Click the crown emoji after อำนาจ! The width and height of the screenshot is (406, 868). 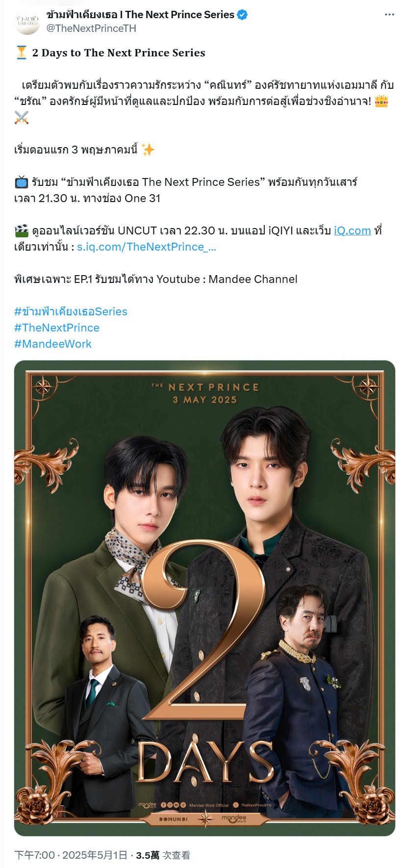click(x=381, y=101)
